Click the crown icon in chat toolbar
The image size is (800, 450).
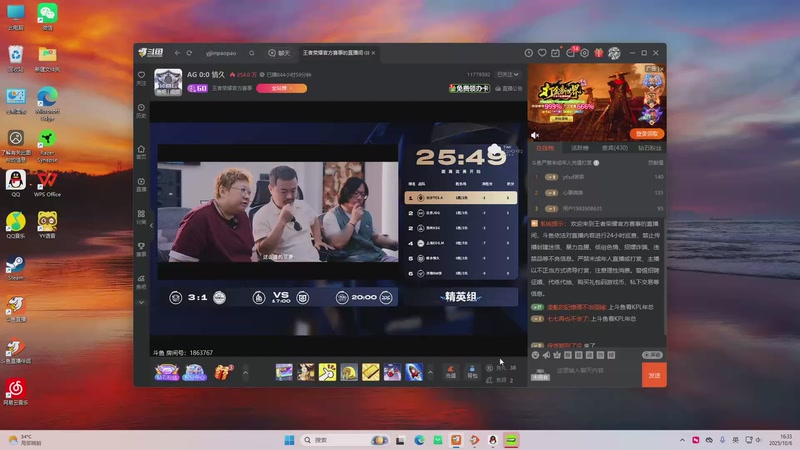(557, 355)
